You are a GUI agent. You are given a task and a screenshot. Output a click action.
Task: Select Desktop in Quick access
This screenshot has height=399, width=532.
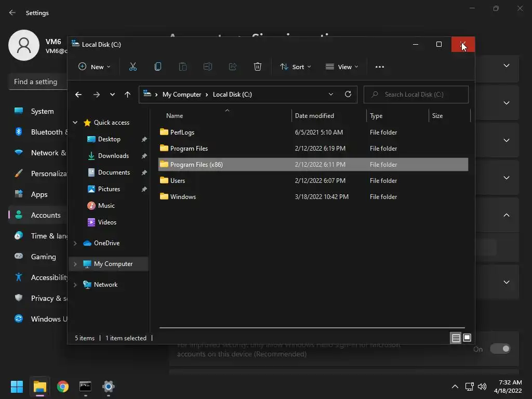tap(109, 139)
